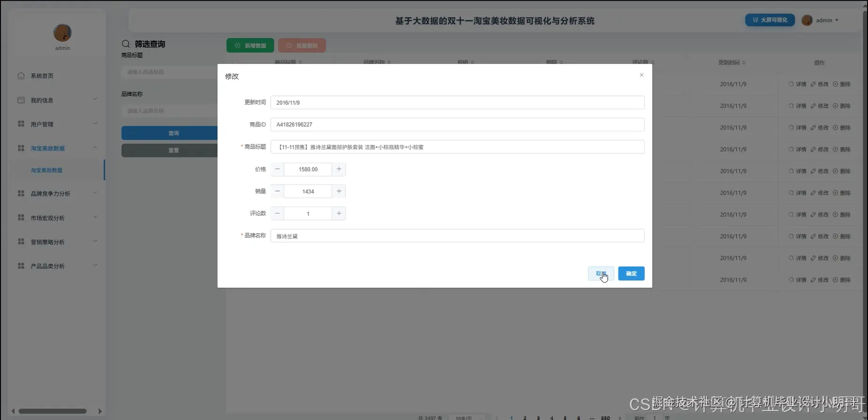868x420 pixels.
Task: Click the sidebar admin avatar
Action: [x=62, y=33]
